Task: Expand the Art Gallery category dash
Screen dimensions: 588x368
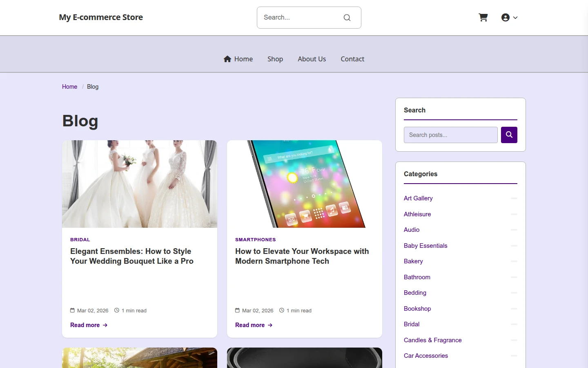Action: 514,198
